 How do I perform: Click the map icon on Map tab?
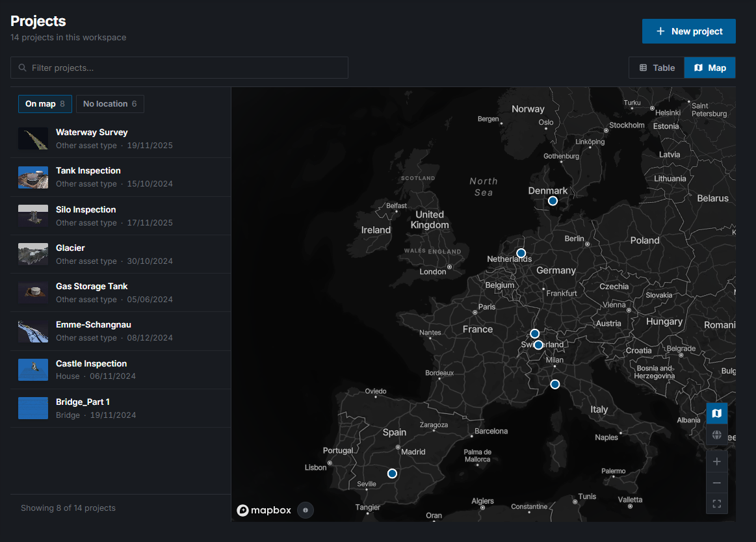click(698, 68)
